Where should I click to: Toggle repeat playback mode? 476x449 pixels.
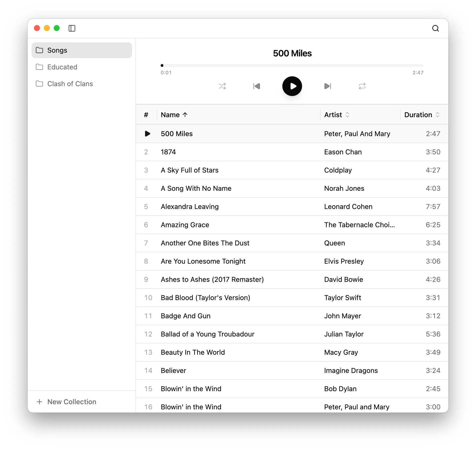(362, 86)
